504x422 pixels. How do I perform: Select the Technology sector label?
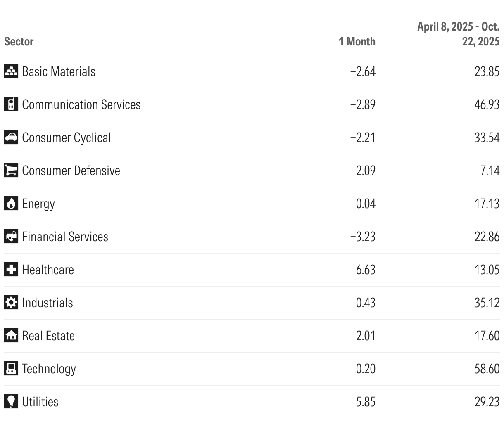click(49, 369)
